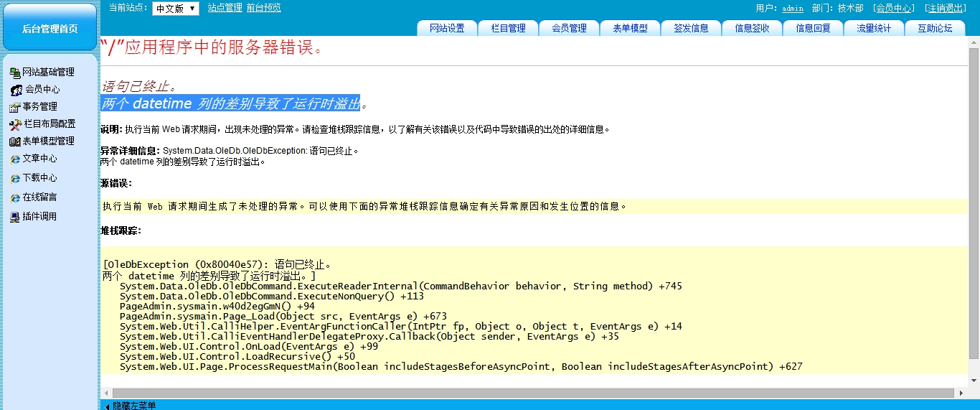Click the 会员中心 sidebar icon

(x=16, y=90)
